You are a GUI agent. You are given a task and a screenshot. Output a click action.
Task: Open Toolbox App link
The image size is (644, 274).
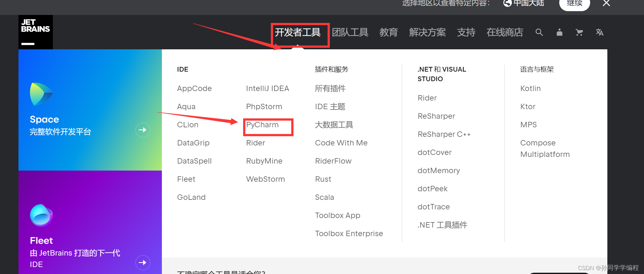click(x=338, y=215)
